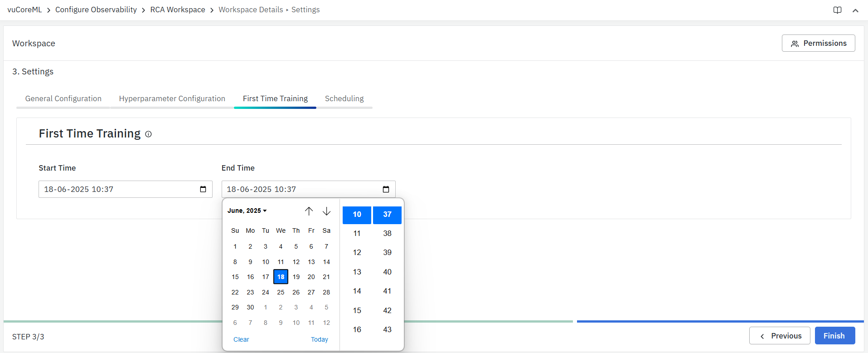Open the Start Time calendar picker icon
Viewport: 868px width, 353px height.
[203, 189]
